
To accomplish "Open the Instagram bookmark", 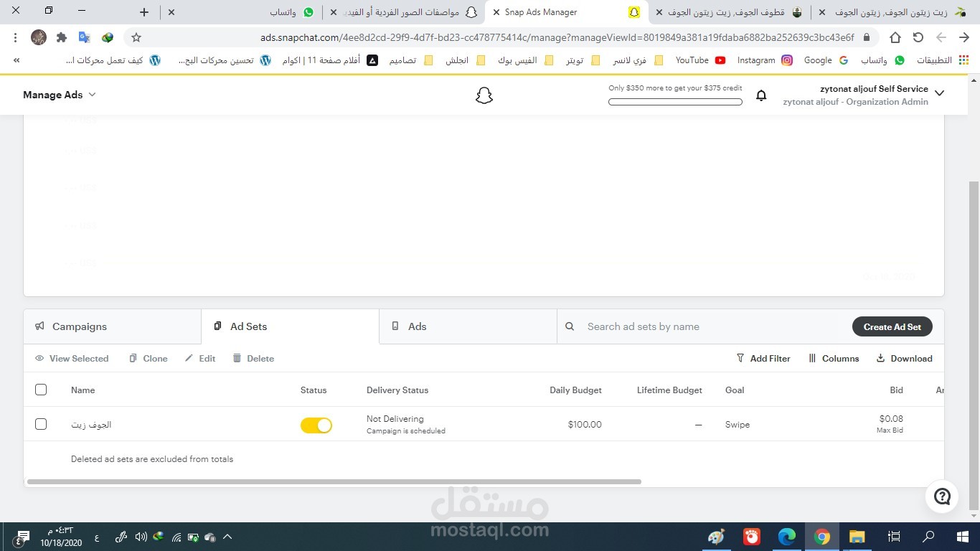I will tap(765, 60).
